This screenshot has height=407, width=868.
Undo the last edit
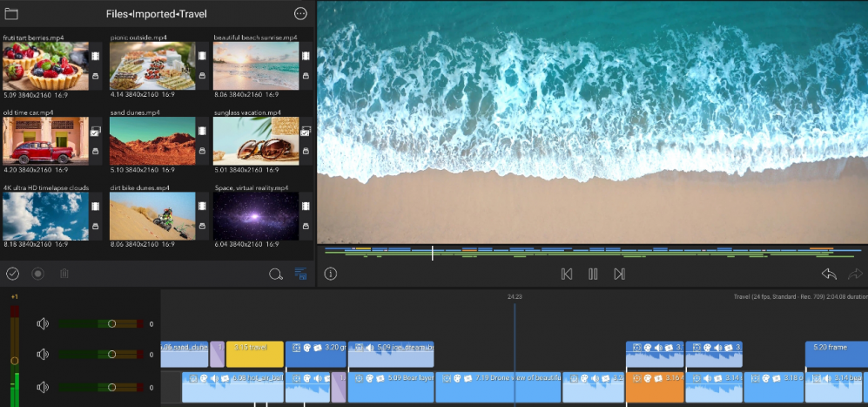pyautogui.click(x=829, y=274)
